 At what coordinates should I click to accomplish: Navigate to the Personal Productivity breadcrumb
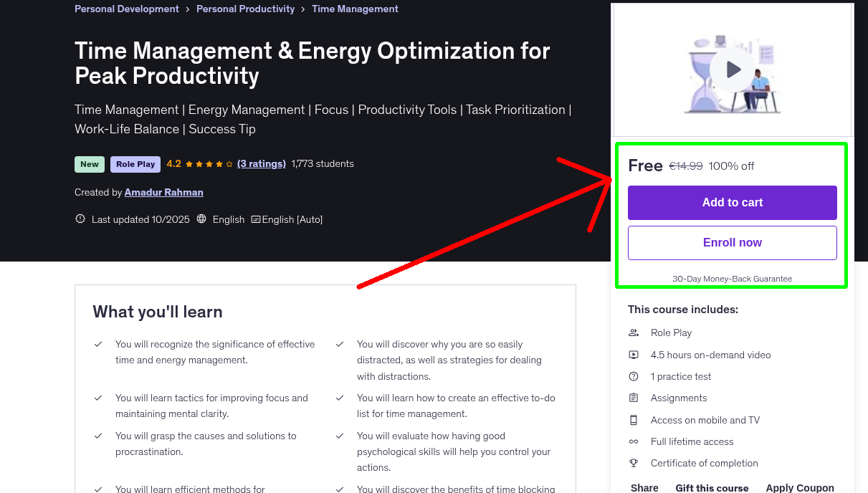click(245, 9)
